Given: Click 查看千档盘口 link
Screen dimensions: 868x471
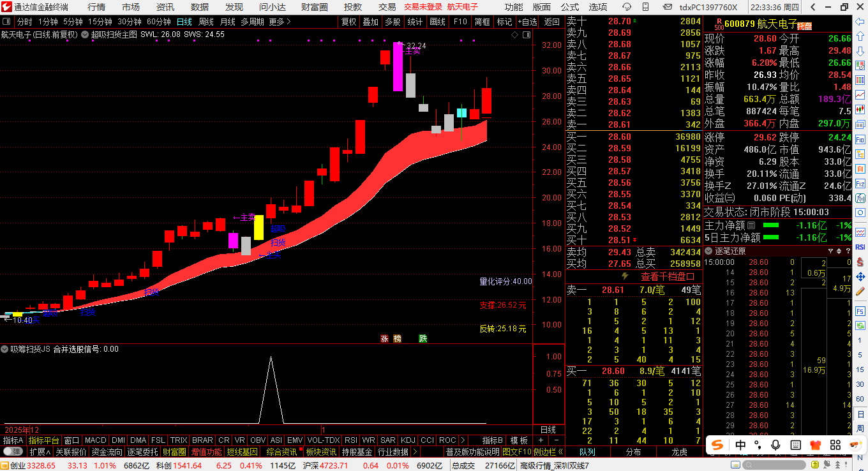Looking at the screenshot, I should point(668,276).
